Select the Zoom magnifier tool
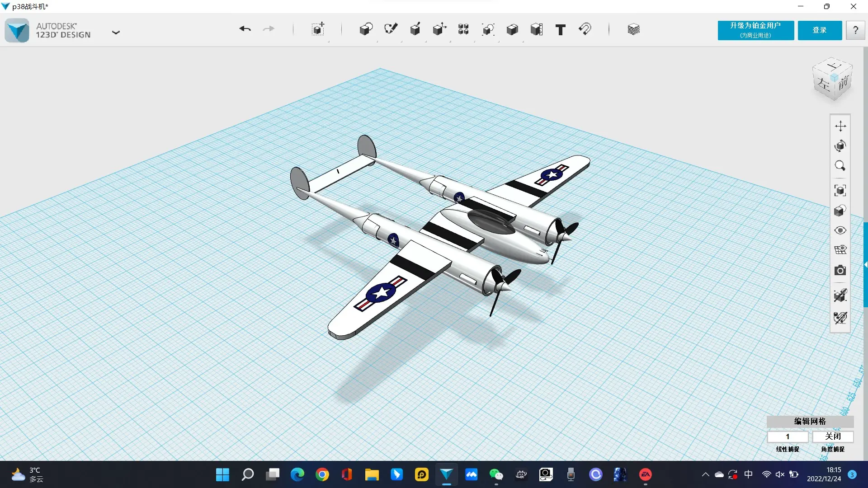 click(840, 165)
